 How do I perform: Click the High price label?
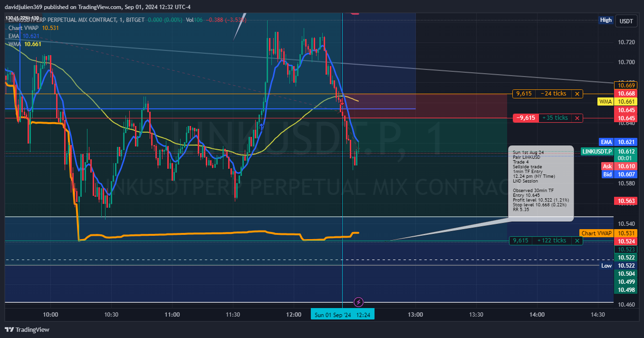point(606,20)
